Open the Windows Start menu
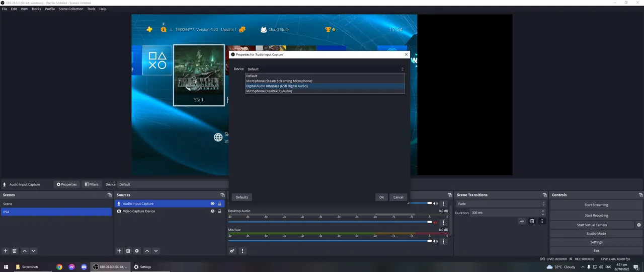This screenshot has height=272, width=644. tap(6, 267)
